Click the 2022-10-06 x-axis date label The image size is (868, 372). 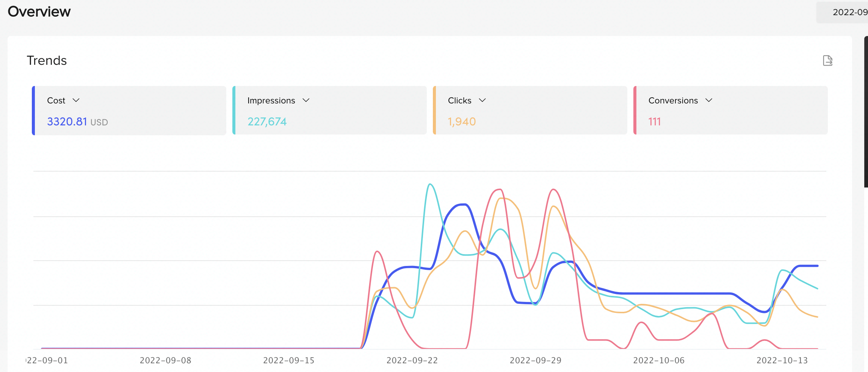coord(659,360)
